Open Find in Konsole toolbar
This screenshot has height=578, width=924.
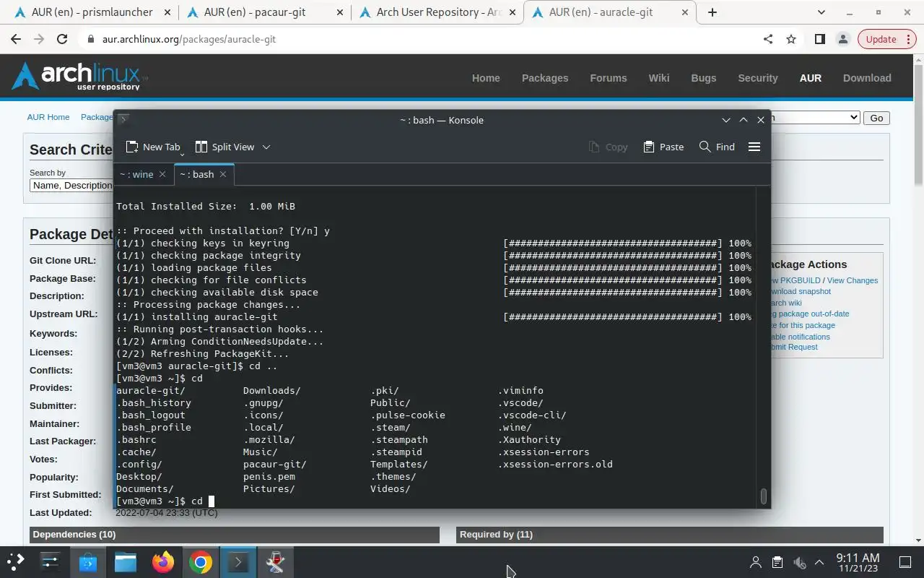pyautogui.click(x=717, y=147)
